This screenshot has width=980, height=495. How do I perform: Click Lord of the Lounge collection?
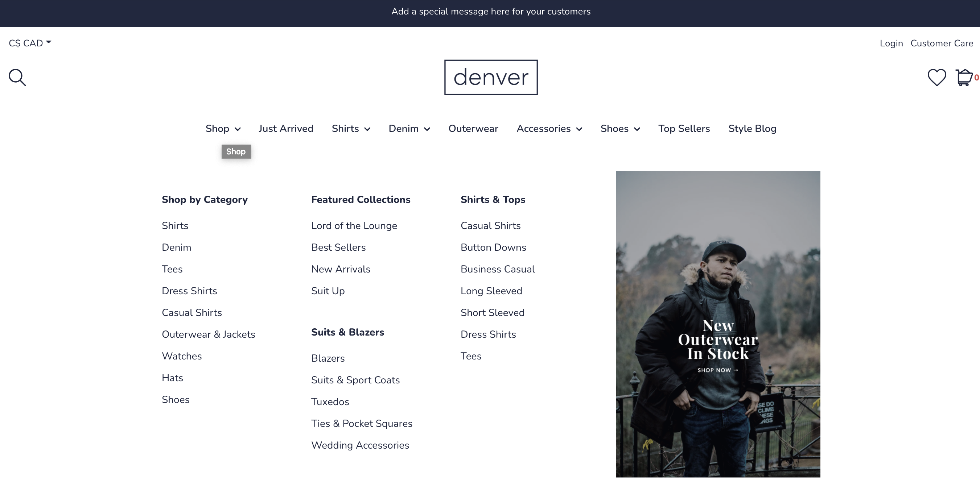[354, 226]
